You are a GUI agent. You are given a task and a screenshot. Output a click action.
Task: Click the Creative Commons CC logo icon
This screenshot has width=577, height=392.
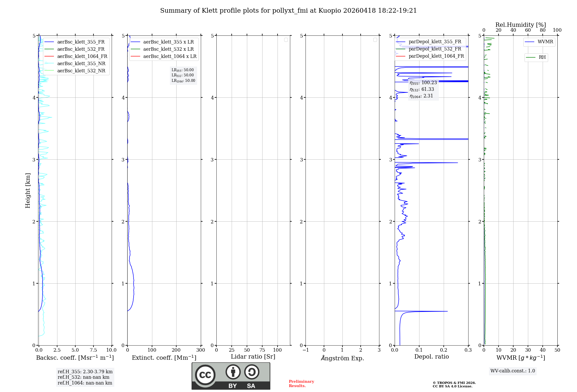[x=205, y=375]
